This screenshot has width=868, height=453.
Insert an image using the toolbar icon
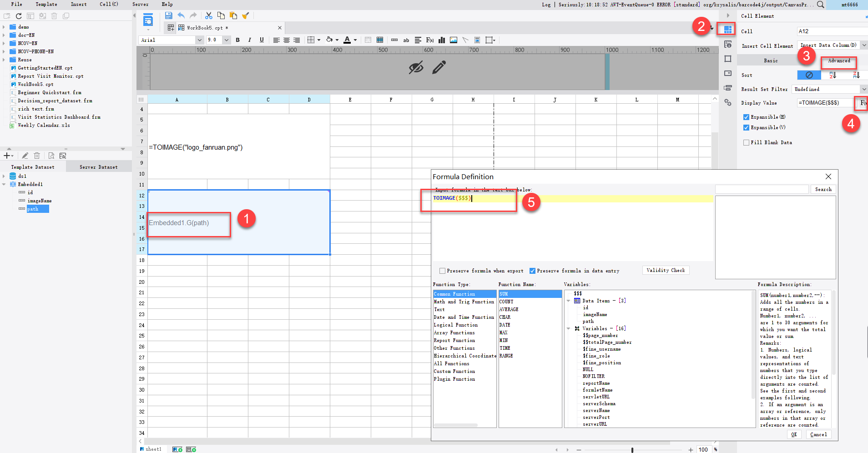tap(453, 40)
